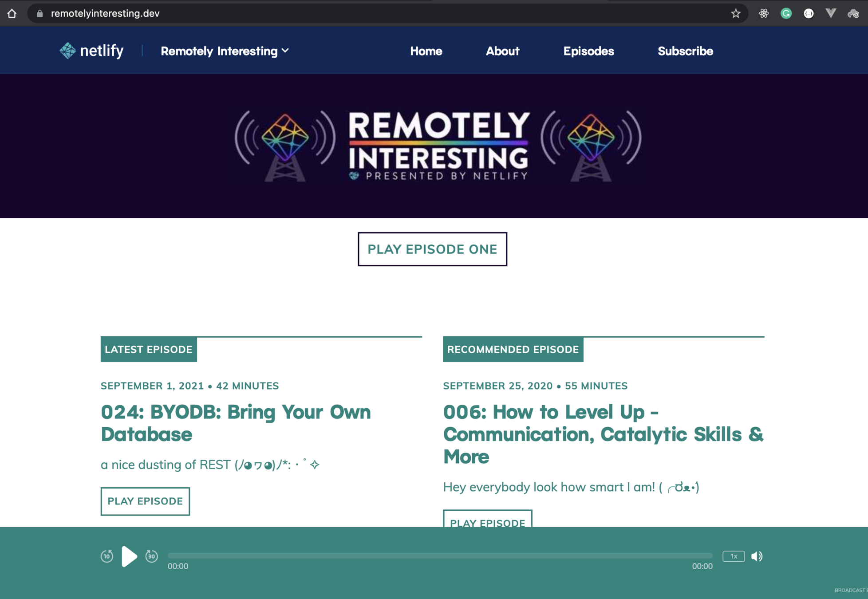Image resolution: width=868 pixels, height=599 pixels.
Task: Skip audio forward 30 seconds
Action: (x=151, y=556)
